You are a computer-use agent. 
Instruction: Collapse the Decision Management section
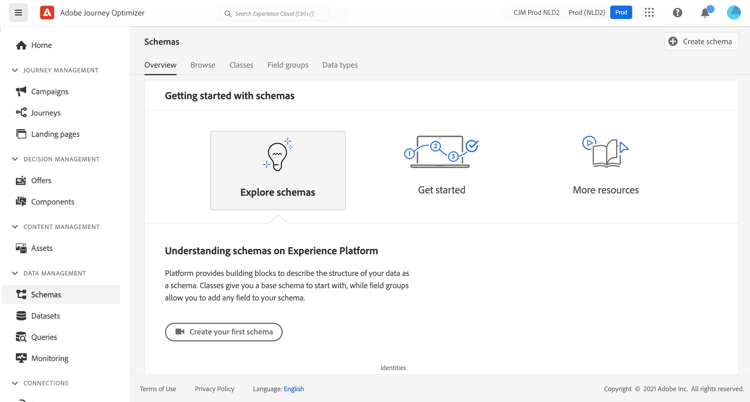[x=15, y=159]
